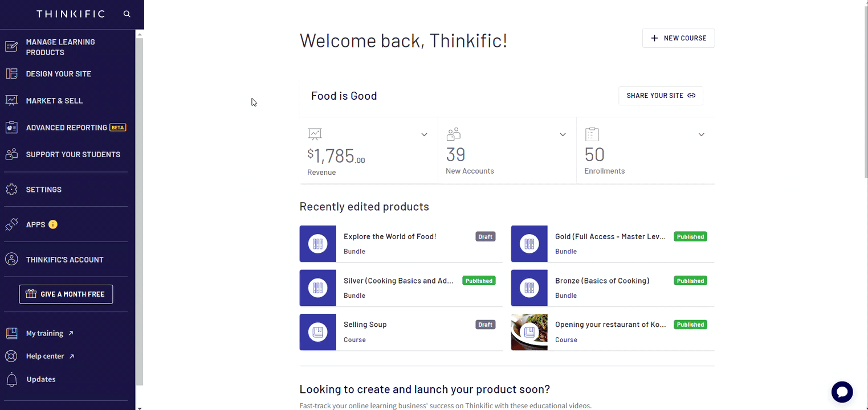Open Explore the World of Food! product

390,236
